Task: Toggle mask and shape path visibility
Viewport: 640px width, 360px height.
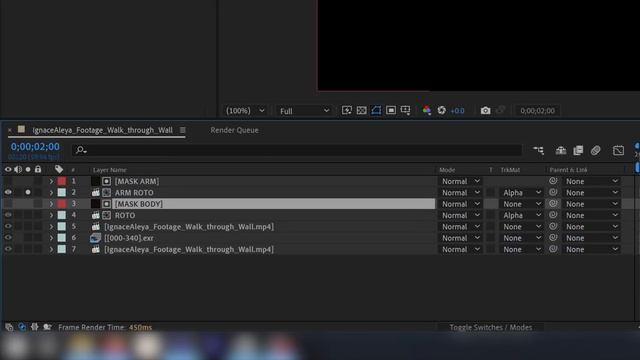Action: [376, 110]
